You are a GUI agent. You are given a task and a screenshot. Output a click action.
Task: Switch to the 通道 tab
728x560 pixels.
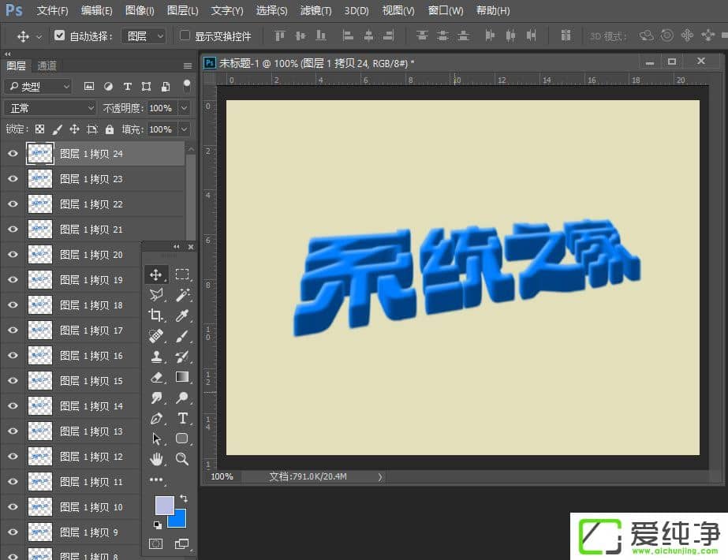[x=47, y=65]
